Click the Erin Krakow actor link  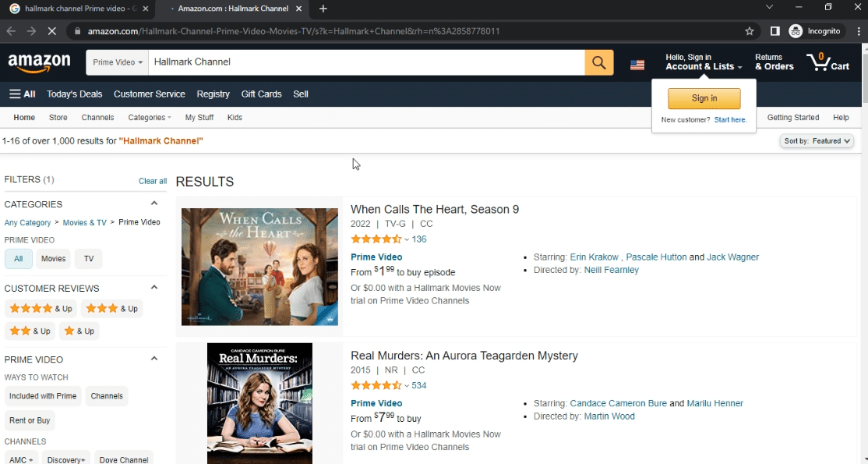pos(594,257)
